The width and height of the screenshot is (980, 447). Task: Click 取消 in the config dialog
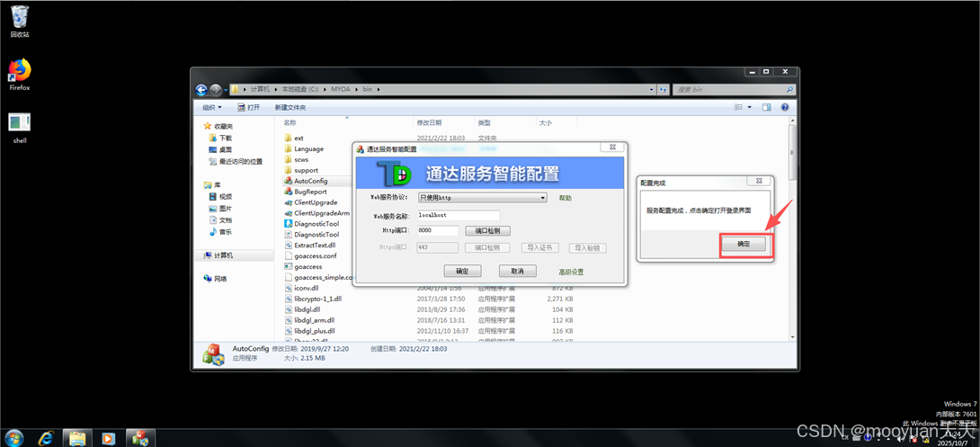click(518, 272)
